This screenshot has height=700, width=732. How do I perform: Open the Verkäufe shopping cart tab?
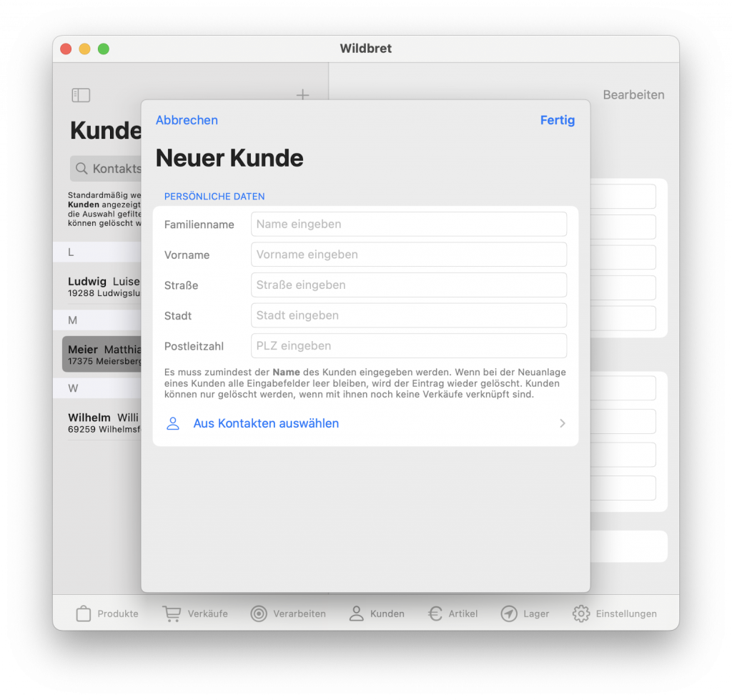172,613
